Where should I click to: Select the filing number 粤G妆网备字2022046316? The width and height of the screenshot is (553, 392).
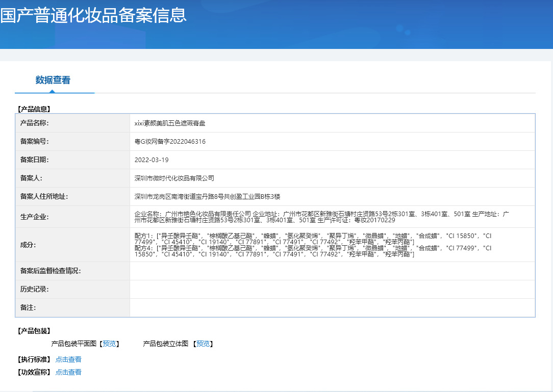click(x=170, y=142)
